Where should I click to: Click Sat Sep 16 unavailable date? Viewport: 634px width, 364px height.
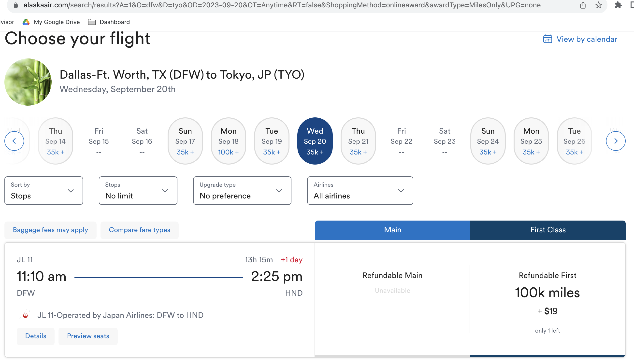[142, 141]
